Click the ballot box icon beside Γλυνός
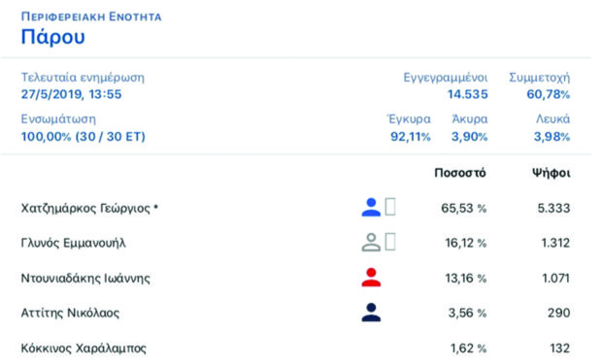Viewport: 602px width, 364px height. point(390,242)
